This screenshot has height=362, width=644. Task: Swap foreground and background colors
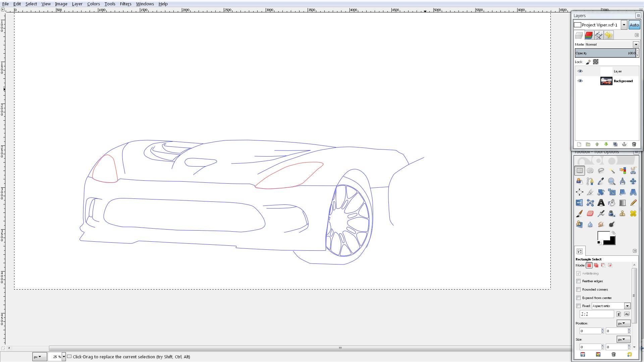[x=613, y=233]
